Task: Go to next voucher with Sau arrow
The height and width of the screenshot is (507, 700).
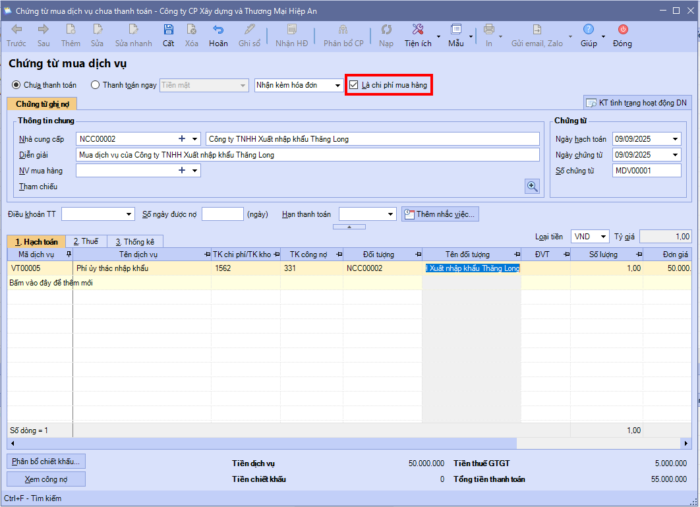Action: click(x=43, y=29)
